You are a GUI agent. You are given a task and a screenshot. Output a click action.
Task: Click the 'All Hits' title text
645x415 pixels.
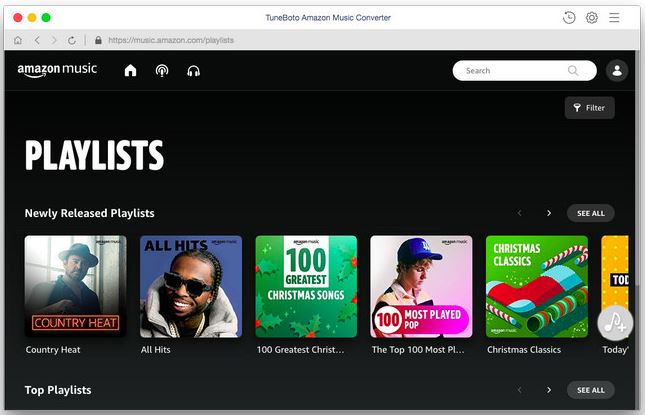(155, 350)
